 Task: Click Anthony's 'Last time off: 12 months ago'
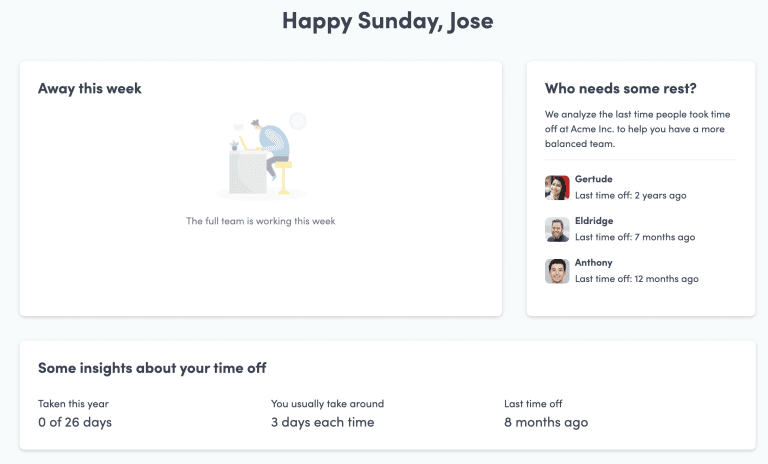(637, 279)
